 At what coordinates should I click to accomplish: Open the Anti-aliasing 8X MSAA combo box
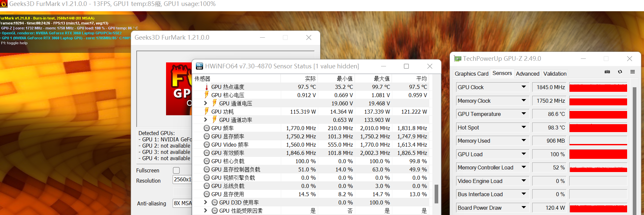pos(182,203)
